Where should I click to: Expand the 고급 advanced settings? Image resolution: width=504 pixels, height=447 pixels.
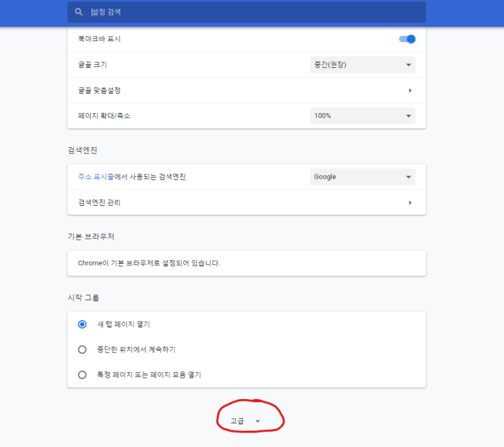coord(245,421)
